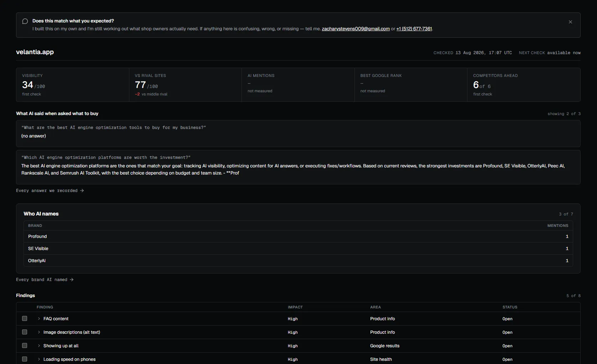
Task: Open 'Every answer we recorded' link
Action: pyautogui.click(x=50, y=191)
